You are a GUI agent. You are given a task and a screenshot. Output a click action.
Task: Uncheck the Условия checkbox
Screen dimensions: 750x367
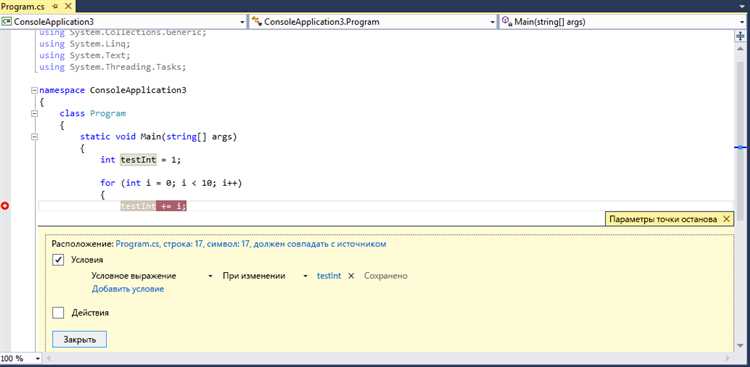coord(58,260)
